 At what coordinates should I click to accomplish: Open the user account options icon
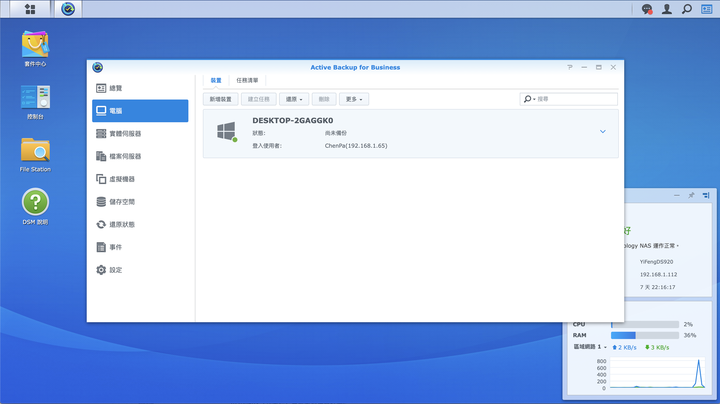click(667, 9)
